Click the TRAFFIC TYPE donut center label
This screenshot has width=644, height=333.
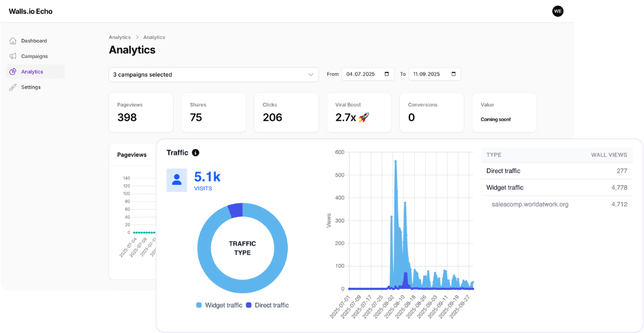tap(242, 248)
